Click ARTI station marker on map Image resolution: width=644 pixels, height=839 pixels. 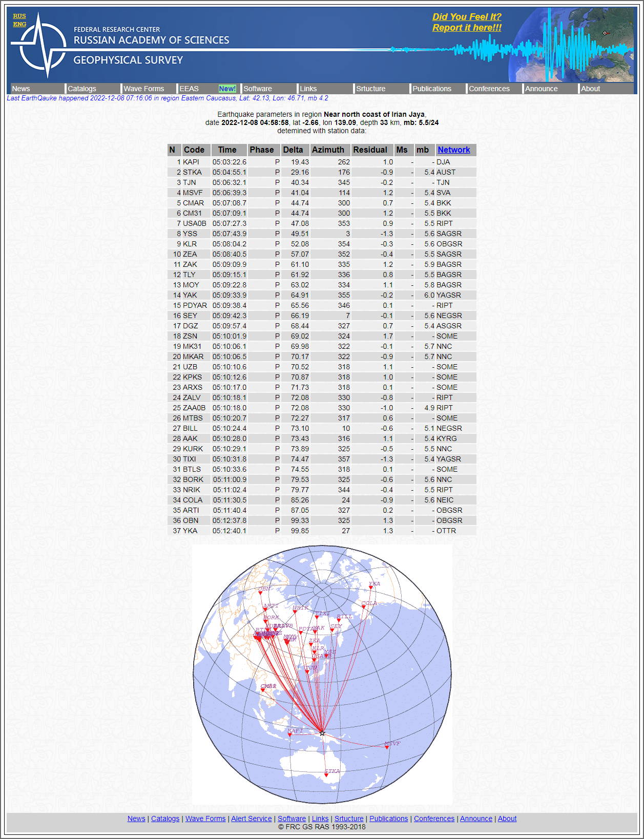pyautogui.click(x=265, y=610)
